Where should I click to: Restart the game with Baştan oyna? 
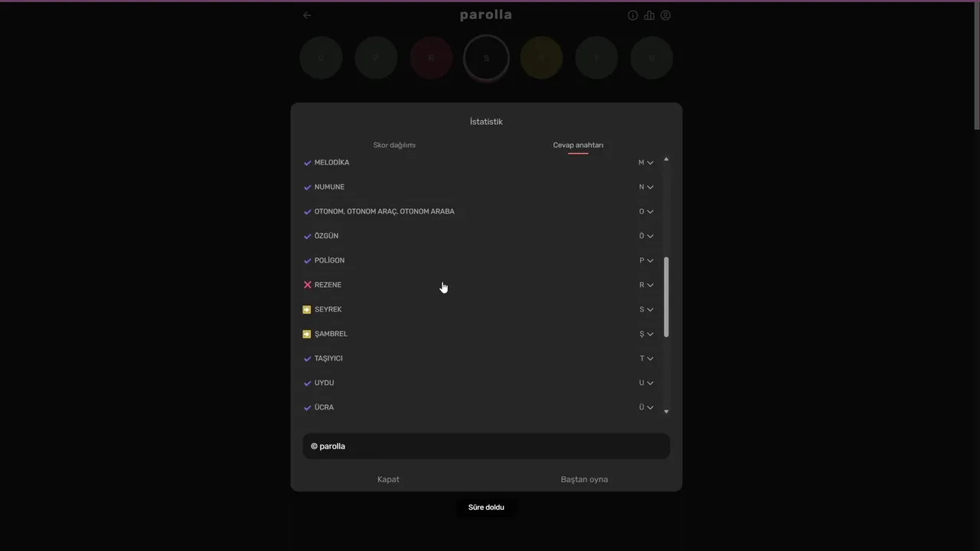point(584,479)
